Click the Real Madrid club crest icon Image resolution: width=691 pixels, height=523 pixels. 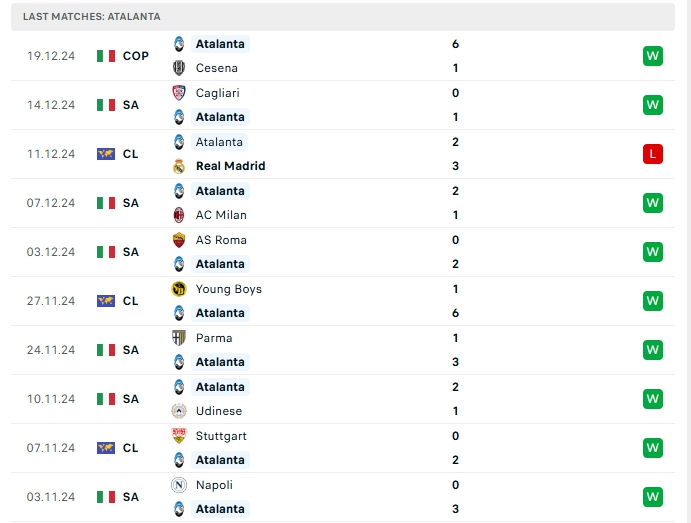click(x=179, y=166)
